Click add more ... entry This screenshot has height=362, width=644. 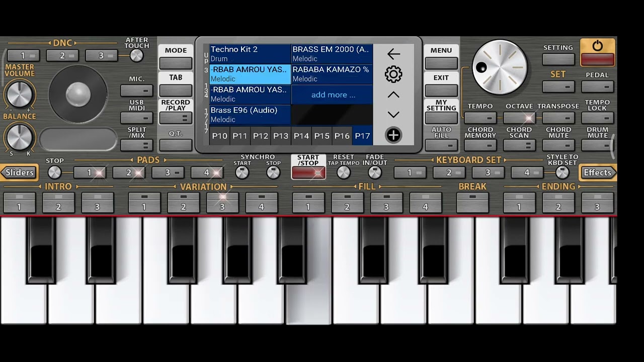click(332, 95)
